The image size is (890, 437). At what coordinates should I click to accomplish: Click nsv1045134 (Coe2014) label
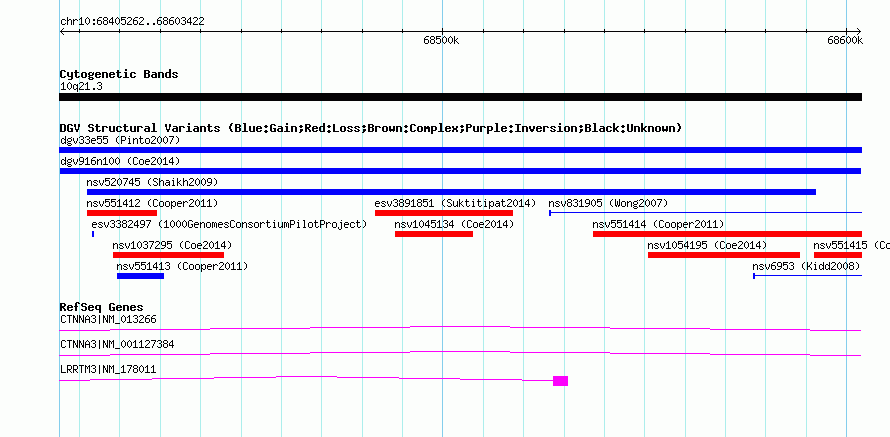(454, 225)
